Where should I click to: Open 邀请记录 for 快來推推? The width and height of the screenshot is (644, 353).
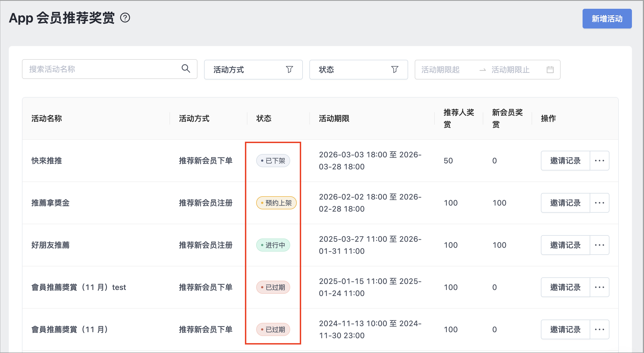(x=565, y=161)
